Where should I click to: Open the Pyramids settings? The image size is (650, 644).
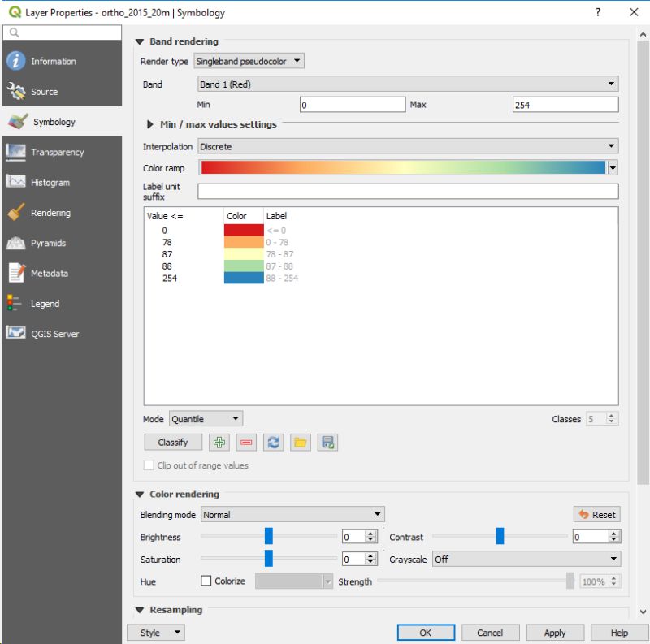point(50,243)
